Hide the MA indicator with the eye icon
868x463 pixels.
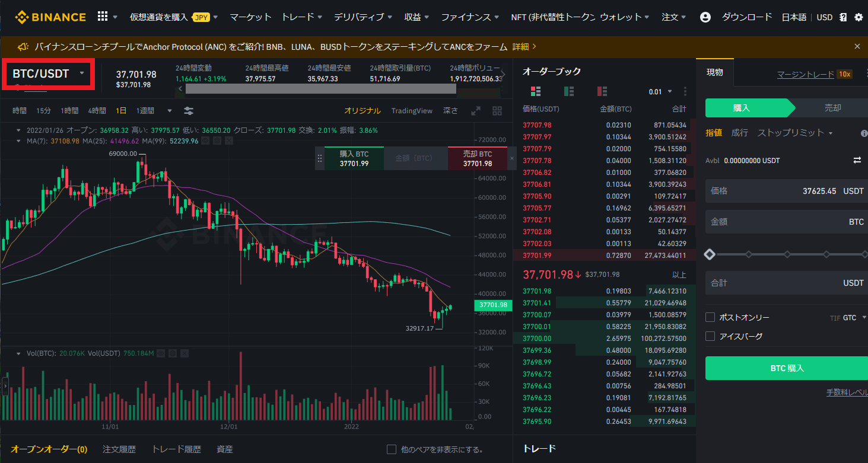(205, 141)
